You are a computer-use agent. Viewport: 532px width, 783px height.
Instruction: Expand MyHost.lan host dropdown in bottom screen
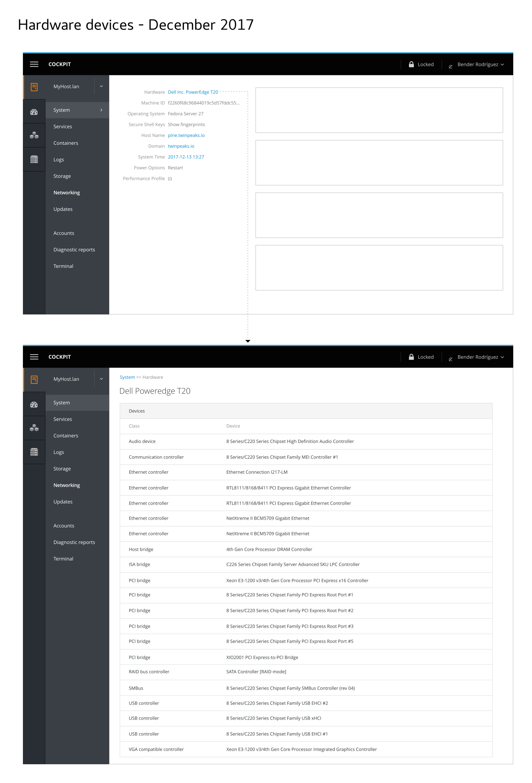point(101,379)
